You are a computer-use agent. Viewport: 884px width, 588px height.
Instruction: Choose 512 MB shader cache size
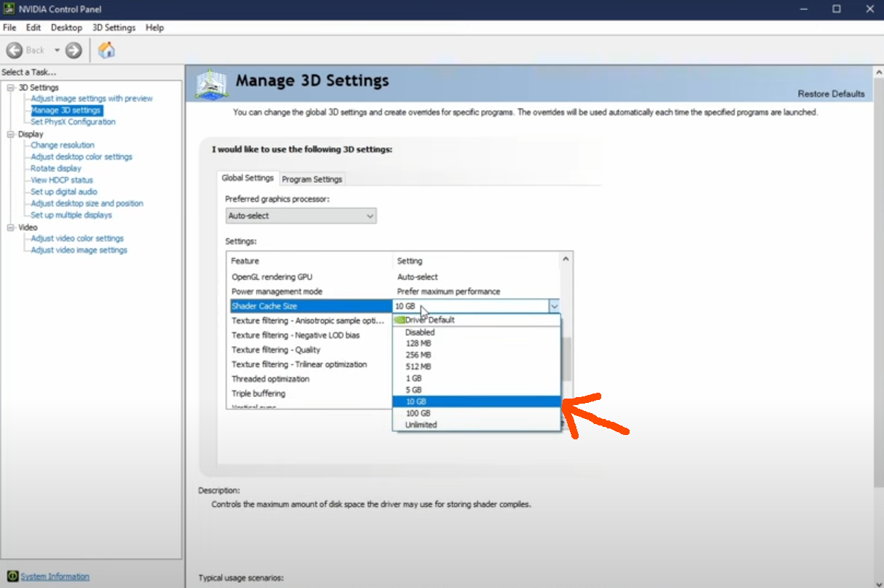[477, 366]
